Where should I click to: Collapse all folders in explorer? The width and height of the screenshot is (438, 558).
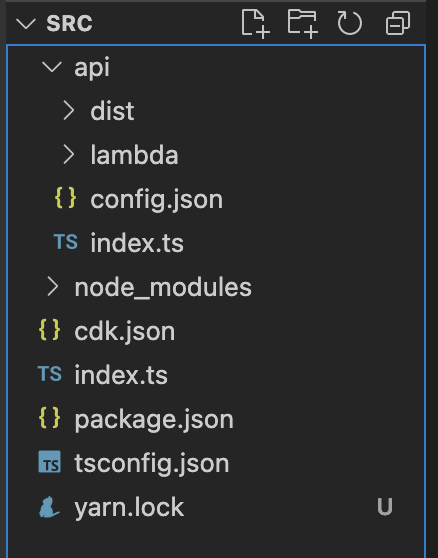[x=398, y=23]
